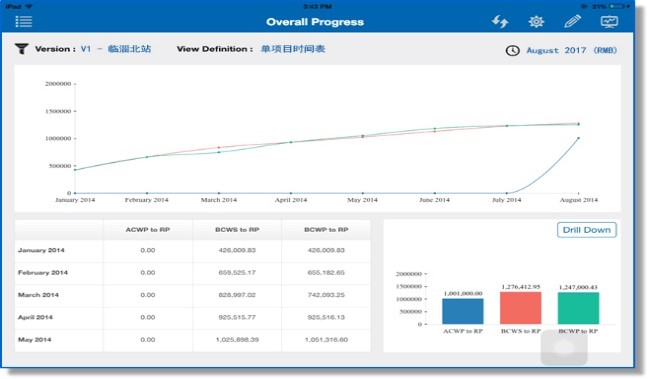Image resolution: width=649 pixels, height=379 pixels.
Task: Open the Version V1 selector
Action: click(116, 49)
